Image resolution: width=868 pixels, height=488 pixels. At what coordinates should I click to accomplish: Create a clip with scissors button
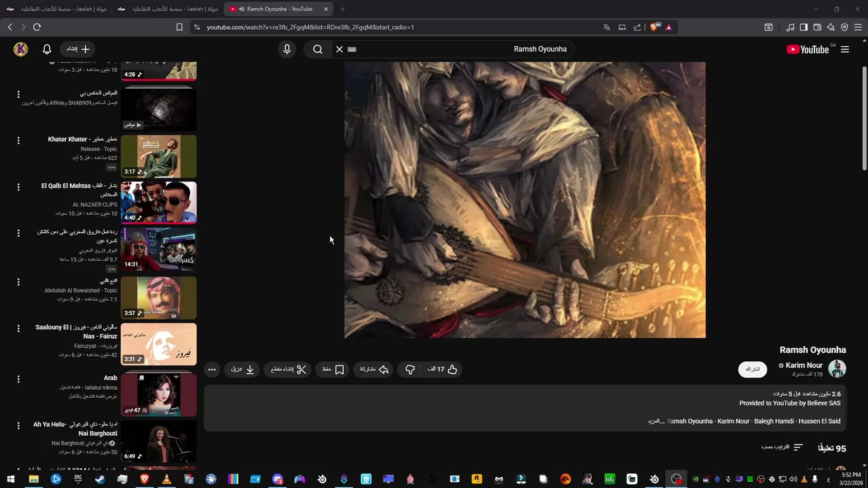[x=289, y=369]
